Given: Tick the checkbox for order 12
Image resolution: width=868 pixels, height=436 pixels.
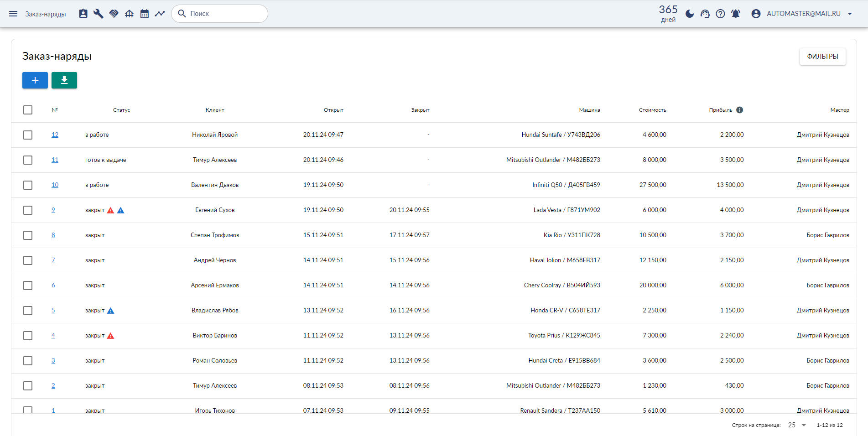Looking at the screenshot, I should point(28,135).
